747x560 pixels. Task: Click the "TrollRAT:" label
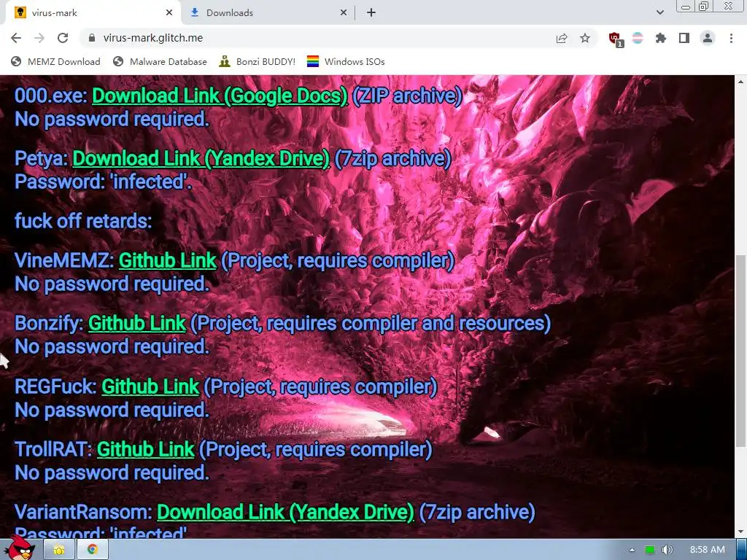[x=53, y=449]
